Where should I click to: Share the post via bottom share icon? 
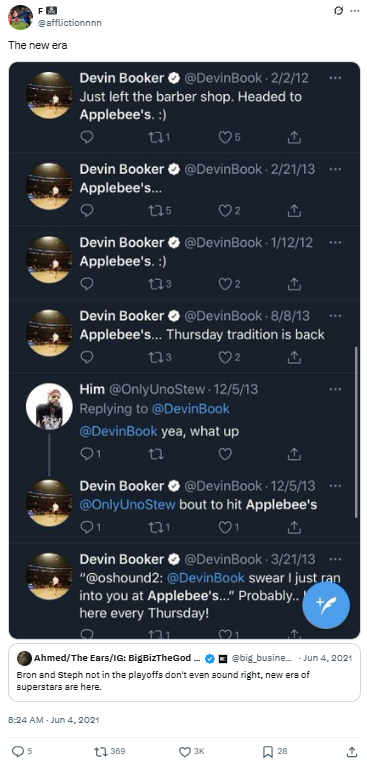351,751
